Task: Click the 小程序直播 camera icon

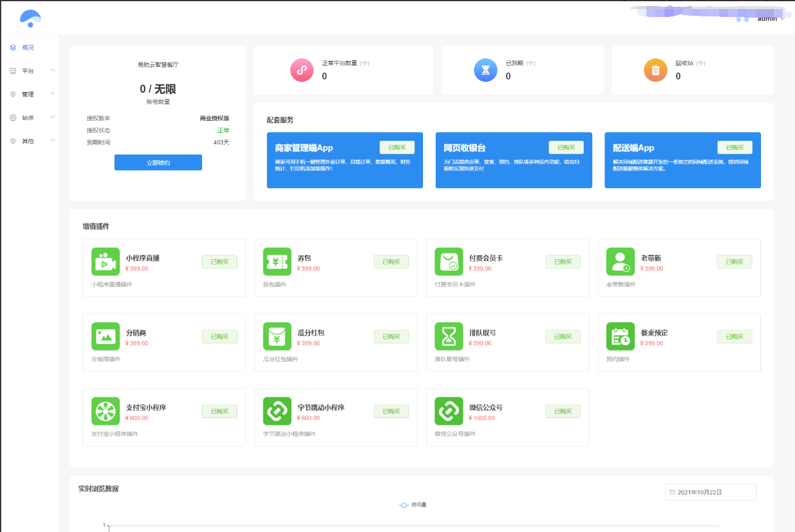Action: 106,261
